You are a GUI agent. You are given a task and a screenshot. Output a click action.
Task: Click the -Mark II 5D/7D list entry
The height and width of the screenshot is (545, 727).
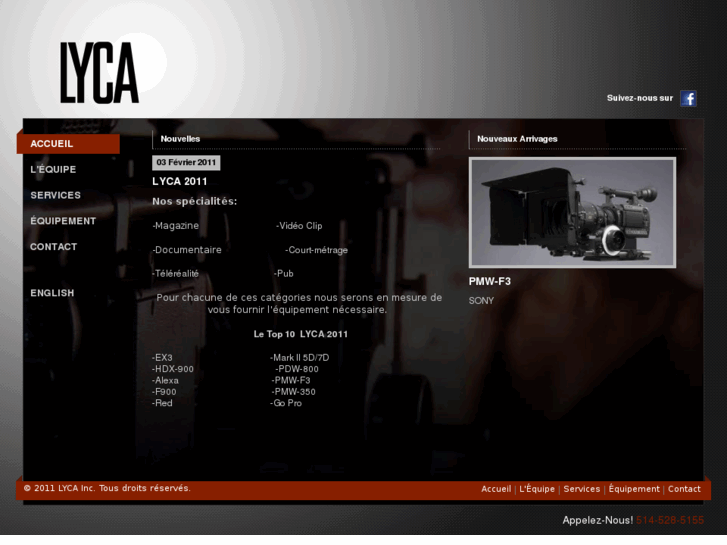coord(300,358)
